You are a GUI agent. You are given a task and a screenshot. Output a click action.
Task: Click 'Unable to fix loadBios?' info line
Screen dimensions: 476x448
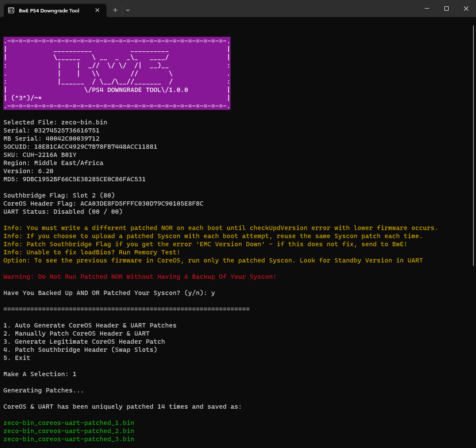(92, 253)
